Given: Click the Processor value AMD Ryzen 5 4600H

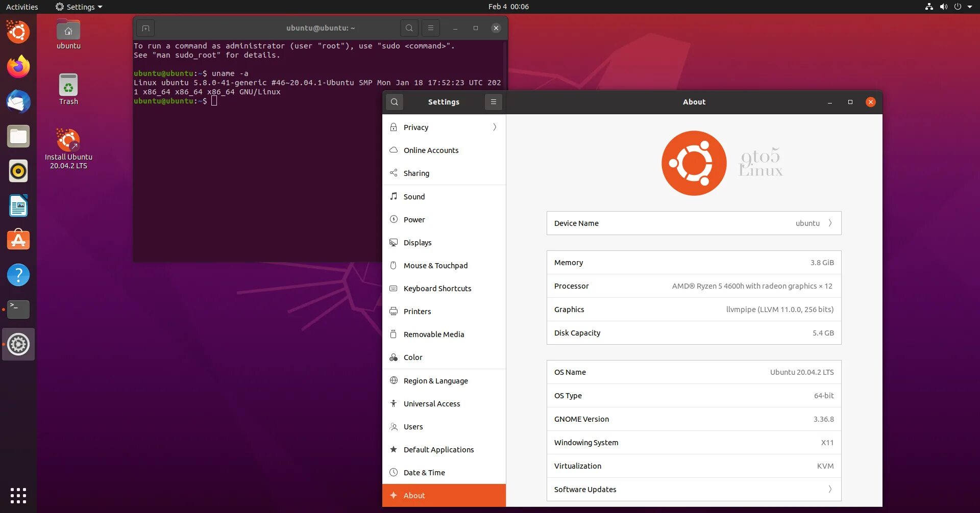Looking at the screenshot, I should 752,286.
